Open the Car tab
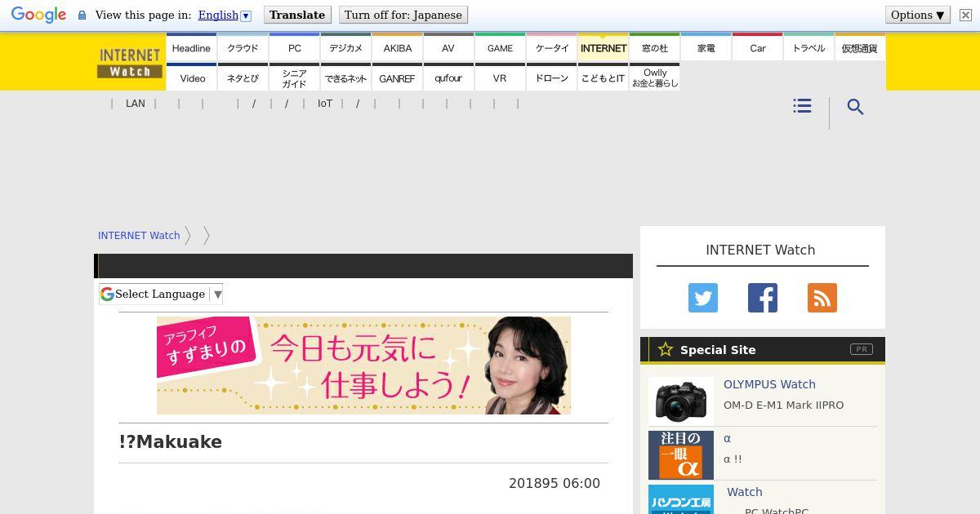The width and height of the screenshot is (980, 514). (x=757, y=47)
